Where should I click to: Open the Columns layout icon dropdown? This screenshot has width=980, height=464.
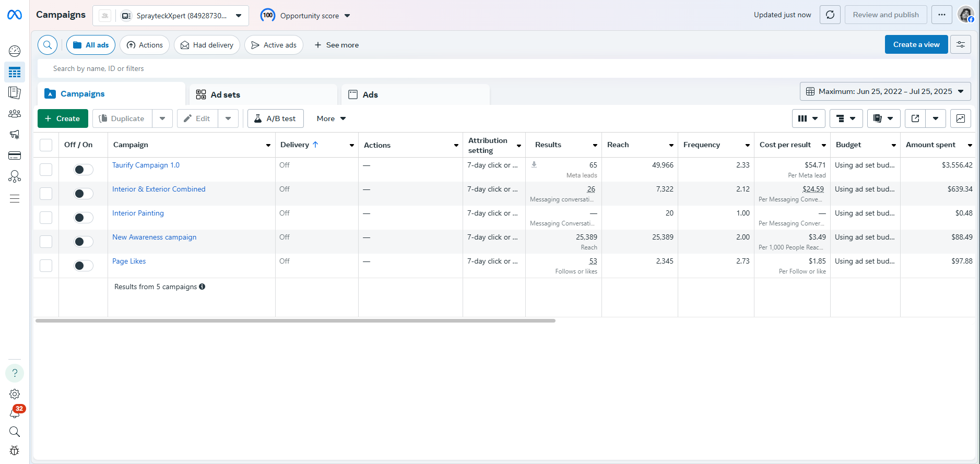[x=808, y=118]
